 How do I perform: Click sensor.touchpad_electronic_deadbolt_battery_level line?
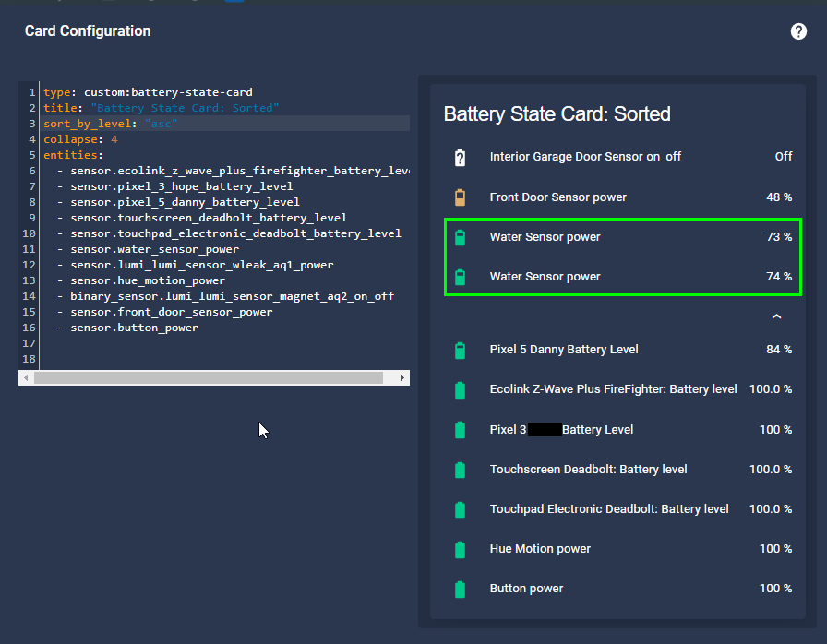click(235, 233)
